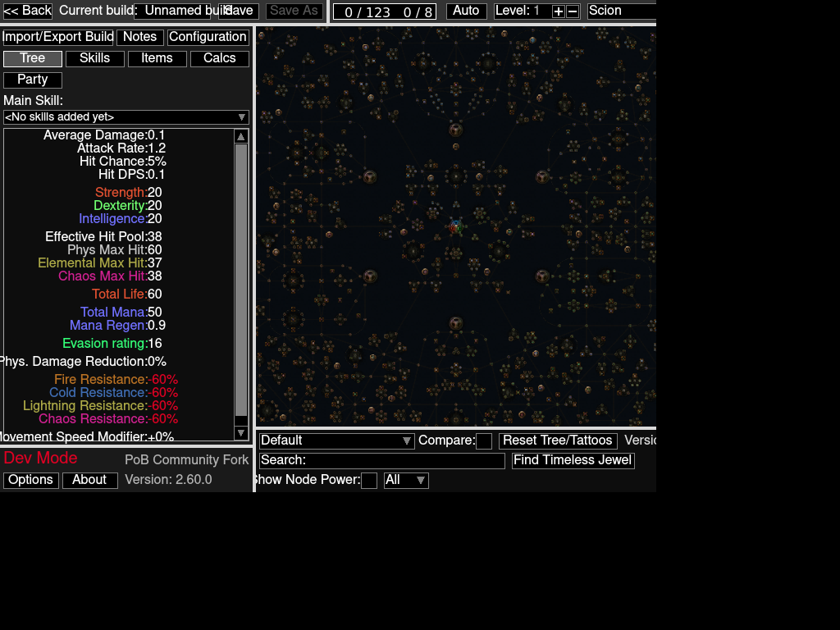
Task: Click the build name field
Action: (x=172, y=11)
